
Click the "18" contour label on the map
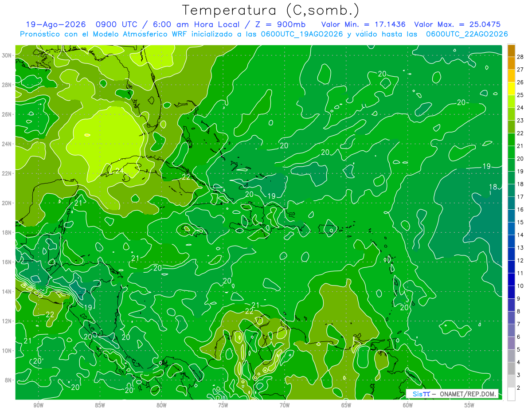[x=493, y=187]
